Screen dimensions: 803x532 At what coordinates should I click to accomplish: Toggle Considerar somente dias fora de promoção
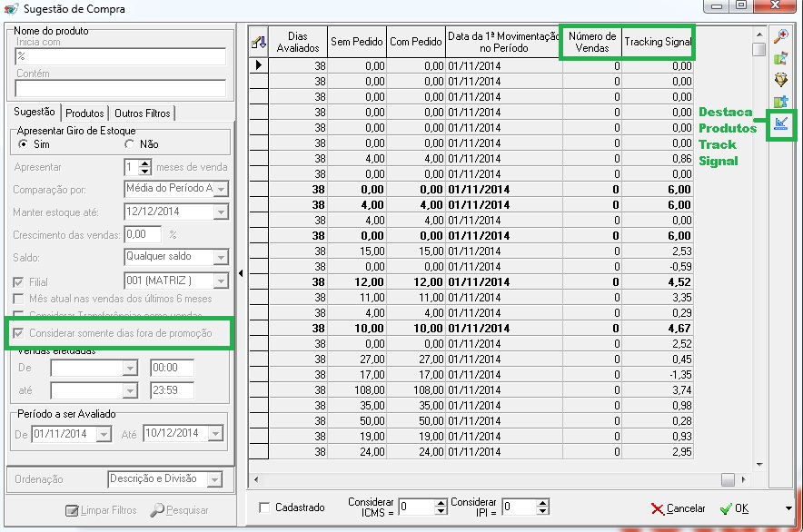click(18, 333)
